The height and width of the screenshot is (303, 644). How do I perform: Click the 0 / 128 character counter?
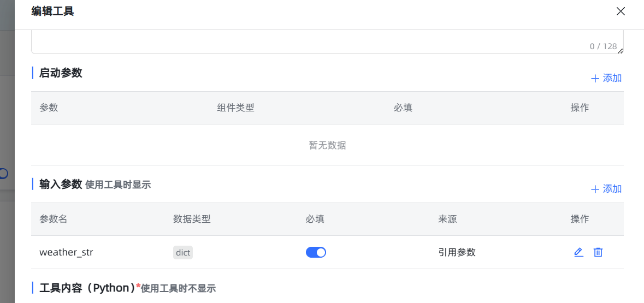point(603,46)
